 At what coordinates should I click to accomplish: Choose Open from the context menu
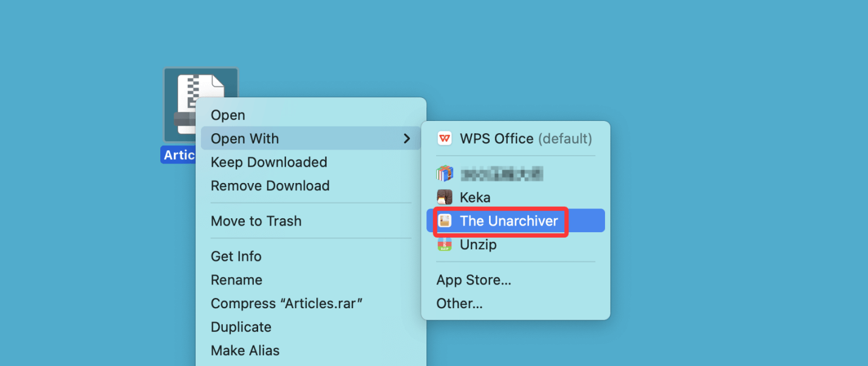point(228,115)
